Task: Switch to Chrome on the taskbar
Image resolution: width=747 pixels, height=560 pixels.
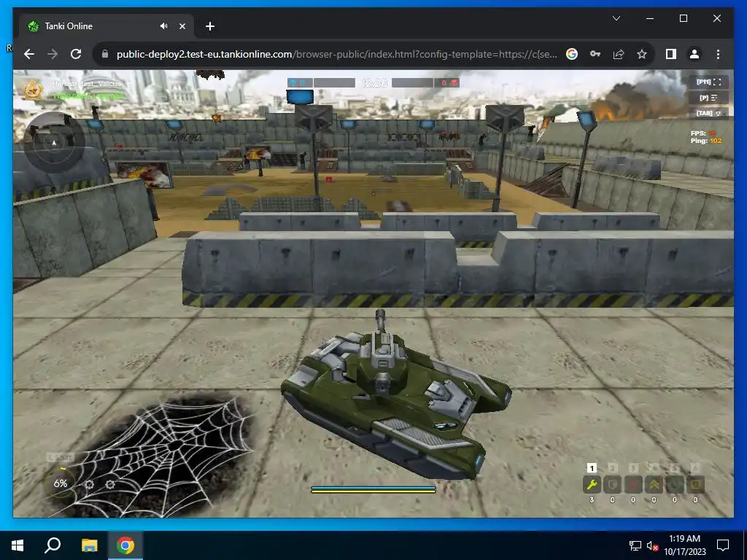Action: click(125, 545)
